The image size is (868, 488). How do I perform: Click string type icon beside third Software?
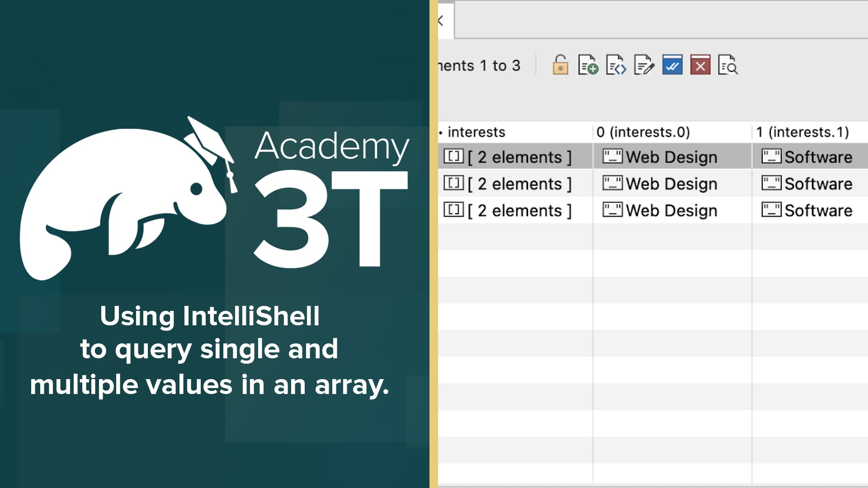point(771,210)
